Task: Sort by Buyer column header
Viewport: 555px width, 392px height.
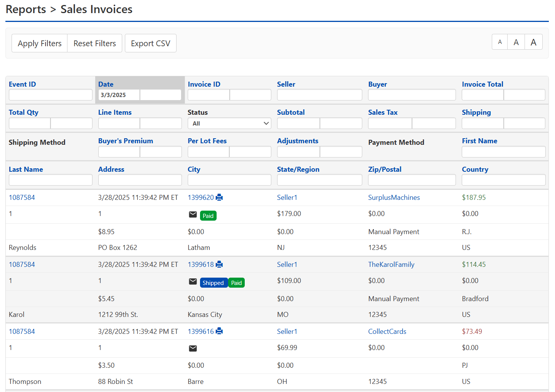Action: click(x=378, y=84)
